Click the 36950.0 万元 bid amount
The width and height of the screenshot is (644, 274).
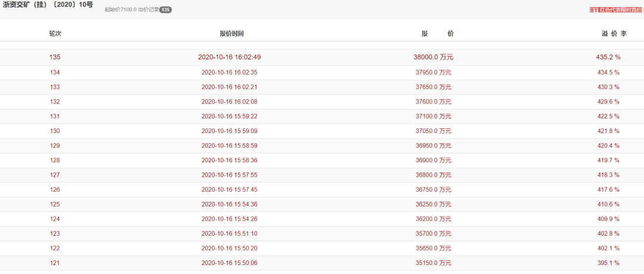point(434,146)
